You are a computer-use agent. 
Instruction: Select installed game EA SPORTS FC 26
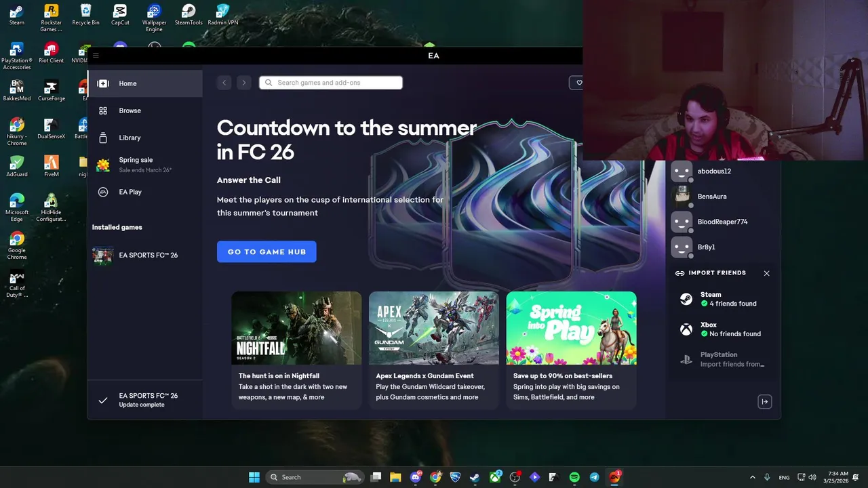[x=145, y=255]
